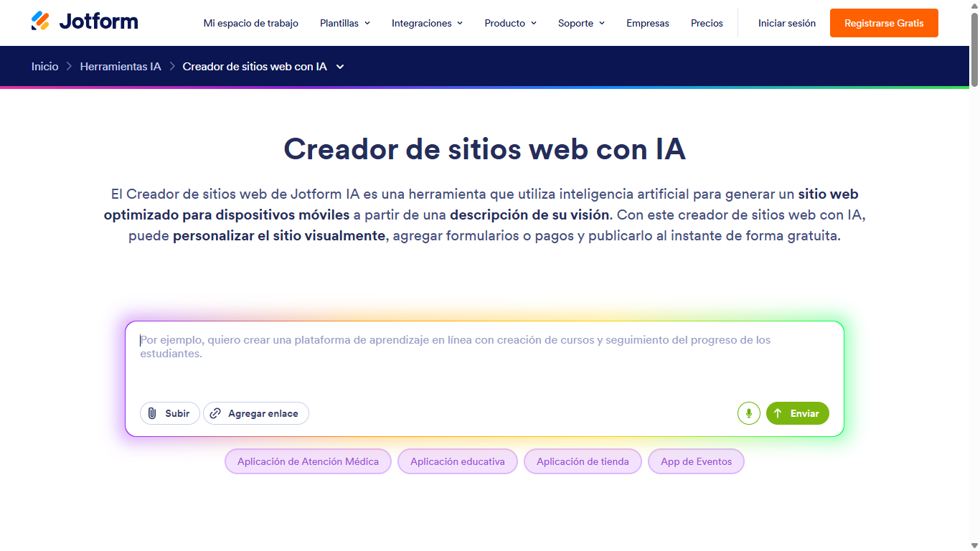This screenshot has height=551, width=980.
Task: Click the scrollbar up arrow
Action: click(974, 6)
